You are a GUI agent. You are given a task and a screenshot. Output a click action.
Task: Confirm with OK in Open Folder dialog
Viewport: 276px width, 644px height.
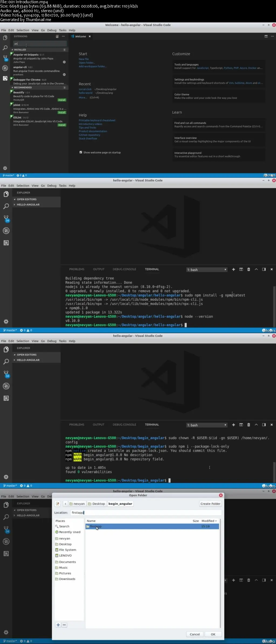point(213,634)
